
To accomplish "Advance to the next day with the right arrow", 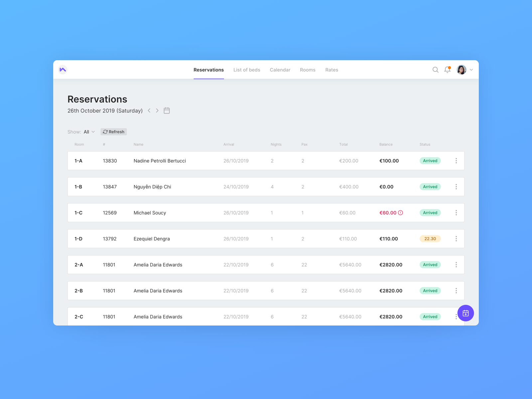I will 157,110.
